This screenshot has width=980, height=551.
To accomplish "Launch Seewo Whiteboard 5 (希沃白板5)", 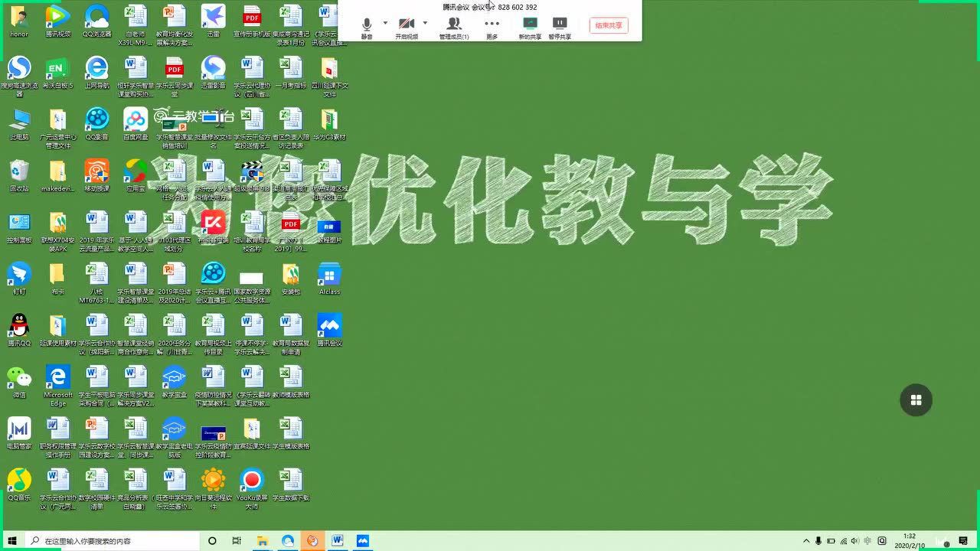I will [58, 73].
